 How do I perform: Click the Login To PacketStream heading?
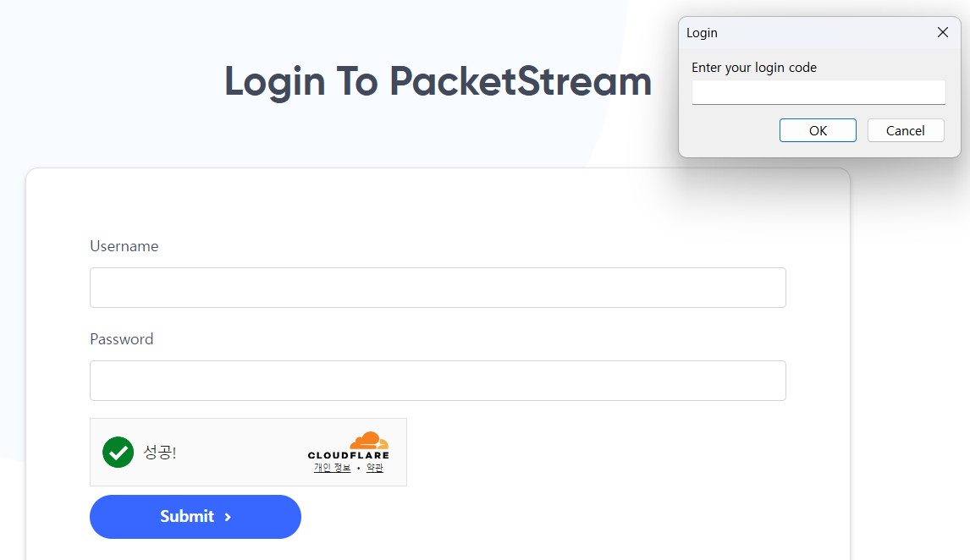pyautogui.click(x=437, y=81)
